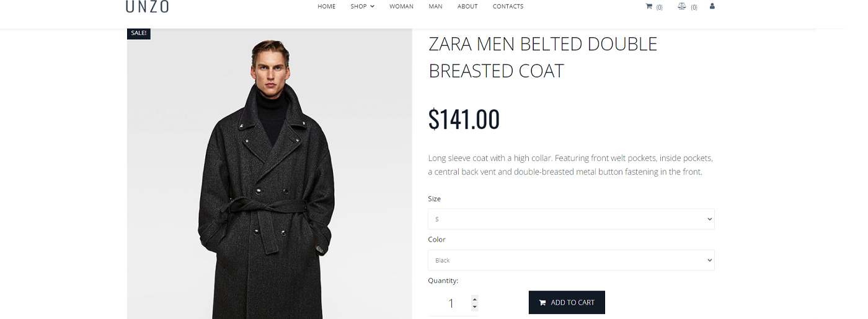Click the $141.00 price text

pyautogui.click(x=464, y=119)
